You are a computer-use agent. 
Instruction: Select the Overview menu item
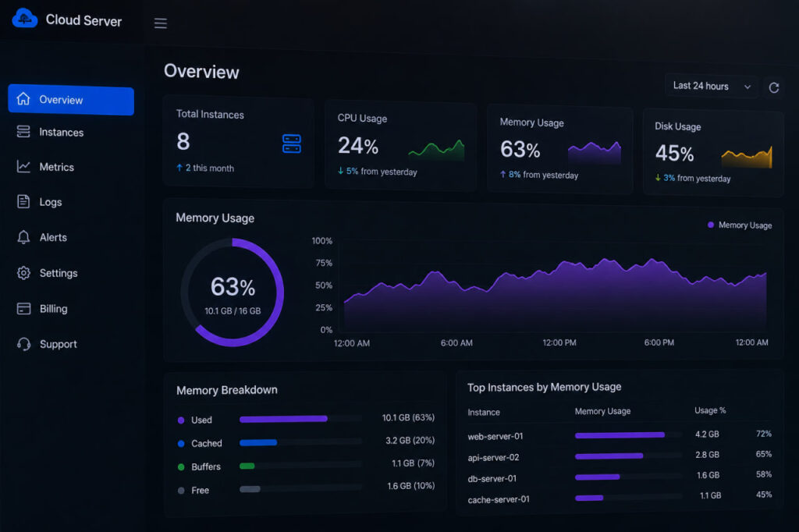click(71, 100)
